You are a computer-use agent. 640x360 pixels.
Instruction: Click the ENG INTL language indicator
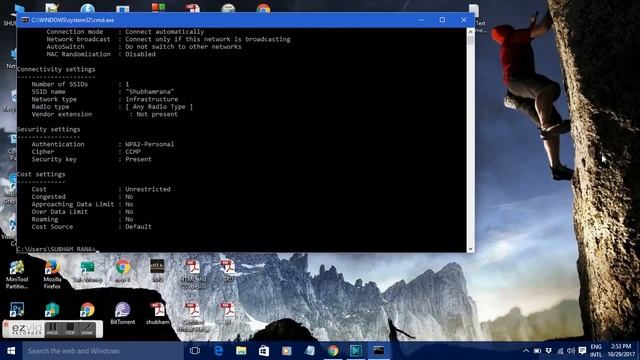pyautogui.click(x=596, y=351)
